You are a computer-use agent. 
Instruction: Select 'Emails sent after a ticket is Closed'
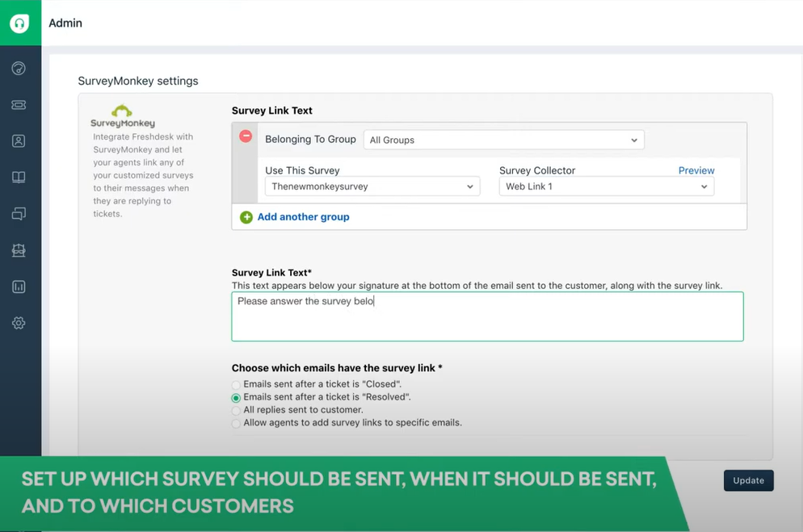click(236, 385)
